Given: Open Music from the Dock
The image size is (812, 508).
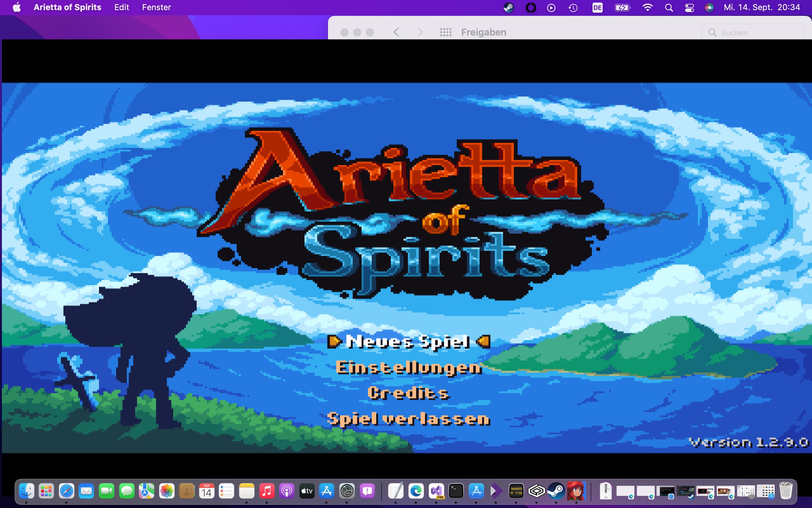Looking at the screenshot, I should [x=267, y=491].
